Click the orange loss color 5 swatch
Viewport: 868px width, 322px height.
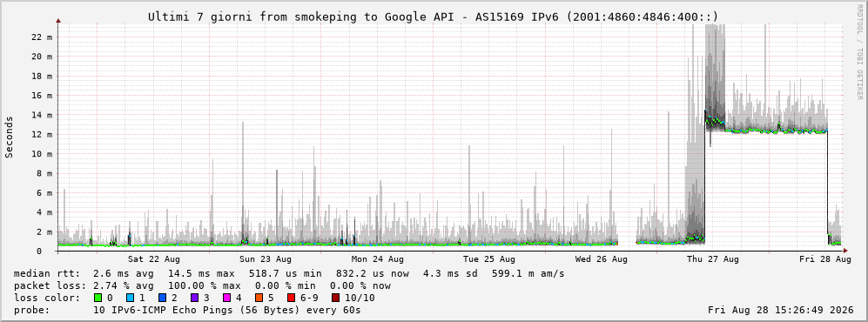[258, 298]
